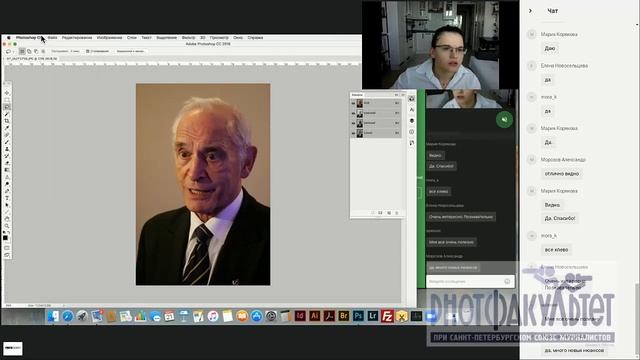Open InDesign from Dock
Screen dimensions: 640x360
(300, 316)
